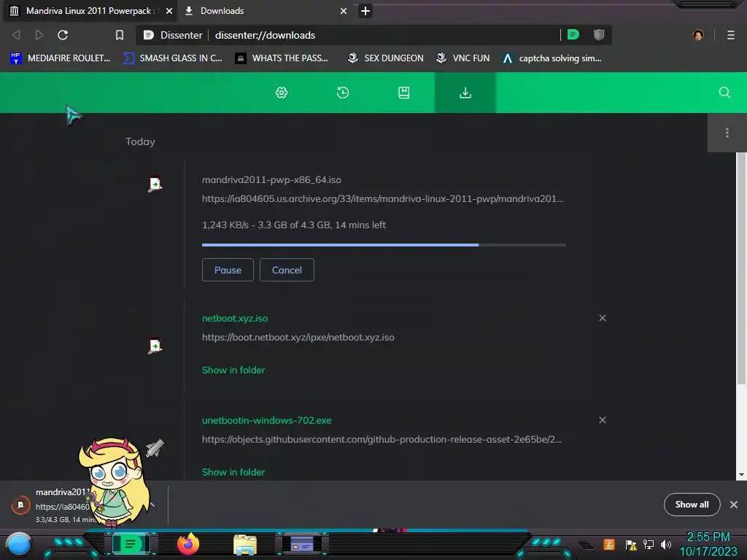
Task: Click the mandriva download progress bar
Action: [384, 245]
